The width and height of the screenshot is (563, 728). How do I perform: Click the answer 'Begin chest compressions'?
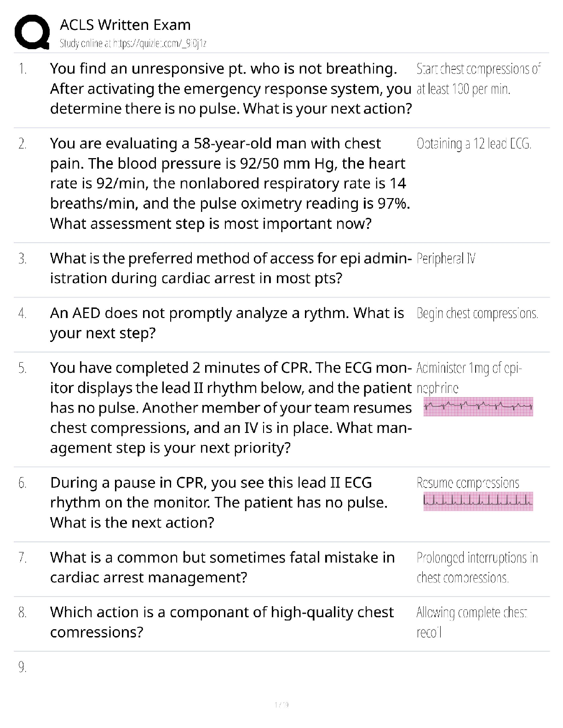click(477, 313)
